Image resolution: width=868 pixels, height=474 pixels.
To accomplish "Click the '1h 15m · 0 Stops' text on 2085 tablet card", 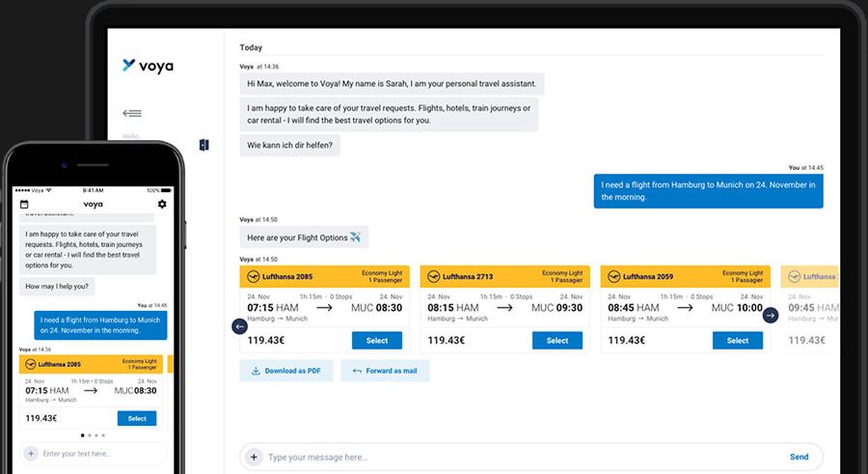I will (x=326, y=296).
